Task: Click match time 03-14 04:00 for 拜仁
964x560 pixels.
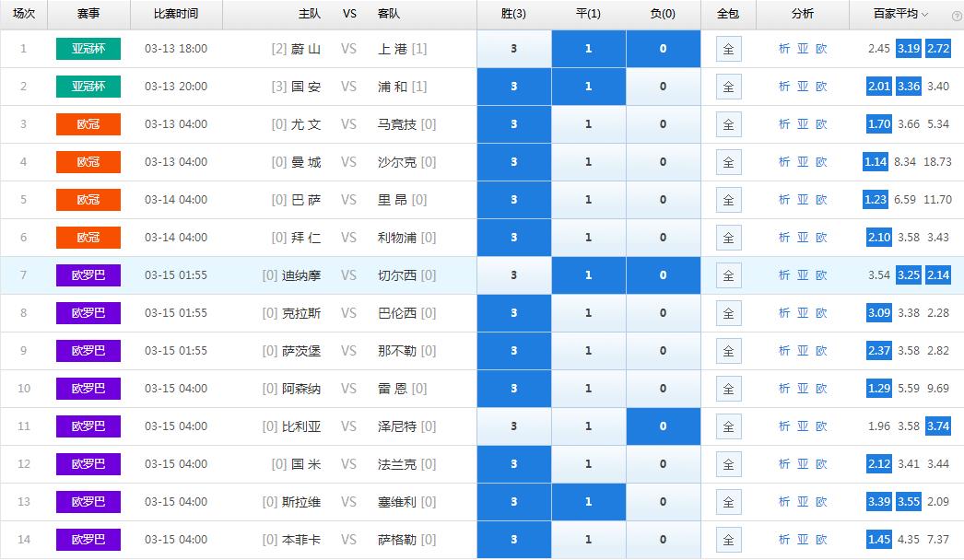Action: coord(176,238)
